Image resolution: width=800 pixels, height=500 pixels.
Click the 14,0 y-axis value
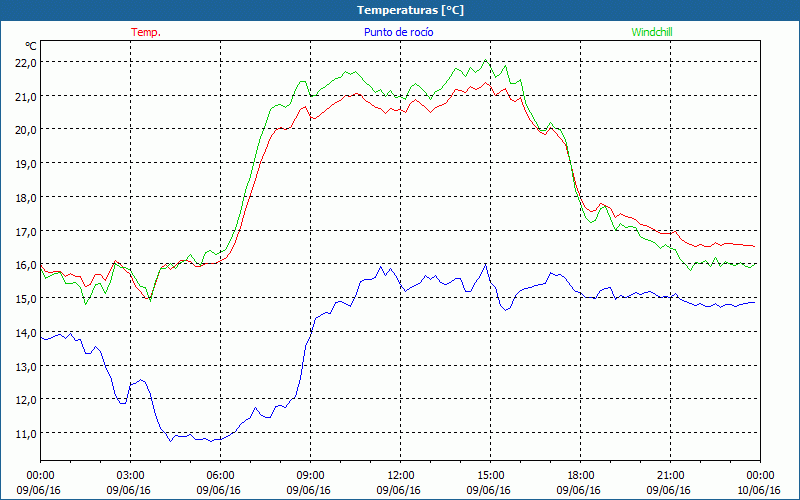pos(25,332)
